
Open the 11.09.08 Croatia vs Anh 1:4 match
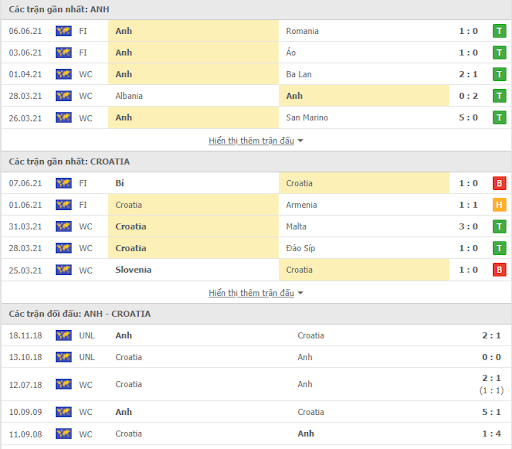tap(256, 434)
